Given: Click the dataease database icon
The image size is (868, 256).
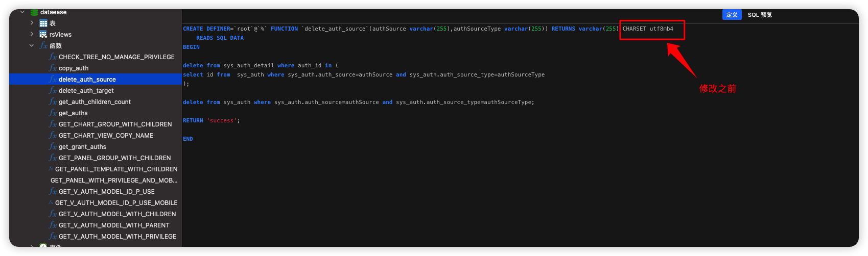Looking at the screenshot, I should click(34, 12).
